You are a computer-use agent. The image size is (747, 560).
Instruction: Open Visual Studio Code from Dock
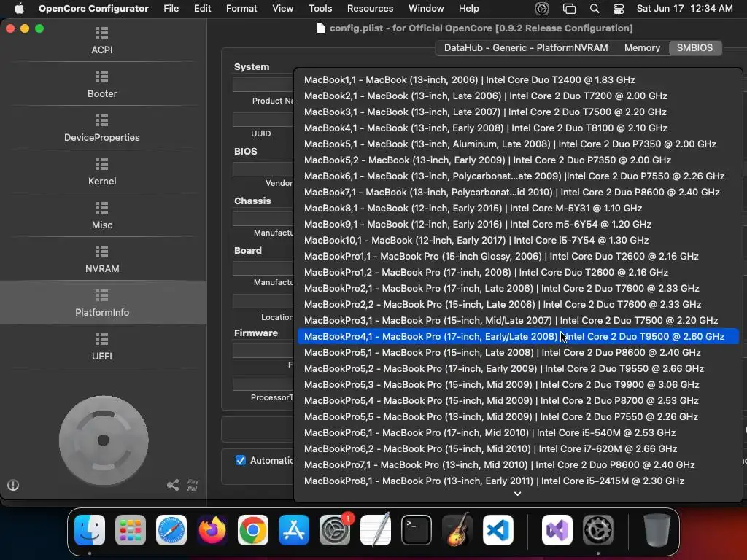[x=498, y=530]
